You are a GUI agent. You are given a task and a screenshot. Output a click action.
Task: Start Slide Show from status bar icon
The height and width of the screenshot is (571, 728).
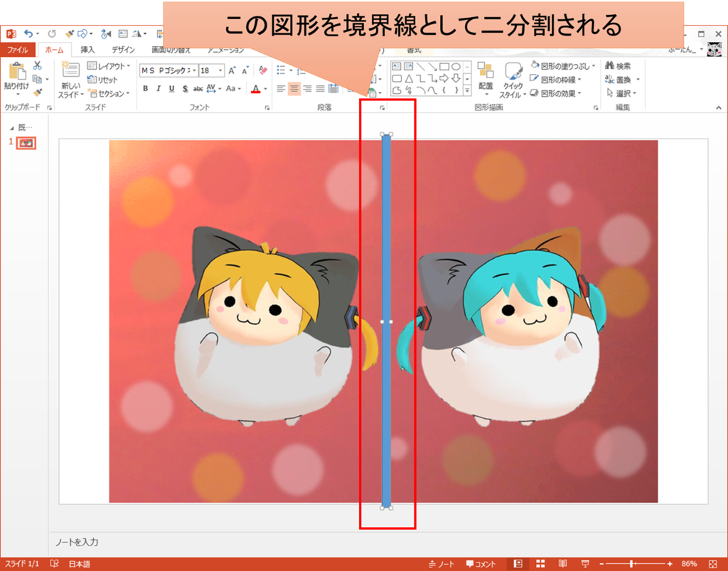pos(585,564)
